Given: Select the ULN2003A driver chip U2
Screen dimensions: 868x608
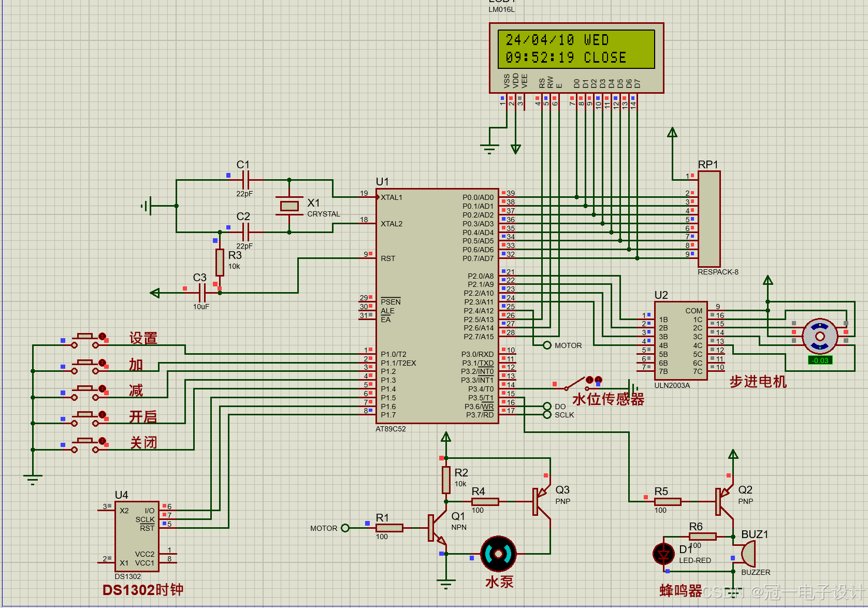Looking at the screenshot, I should (681, 341).
